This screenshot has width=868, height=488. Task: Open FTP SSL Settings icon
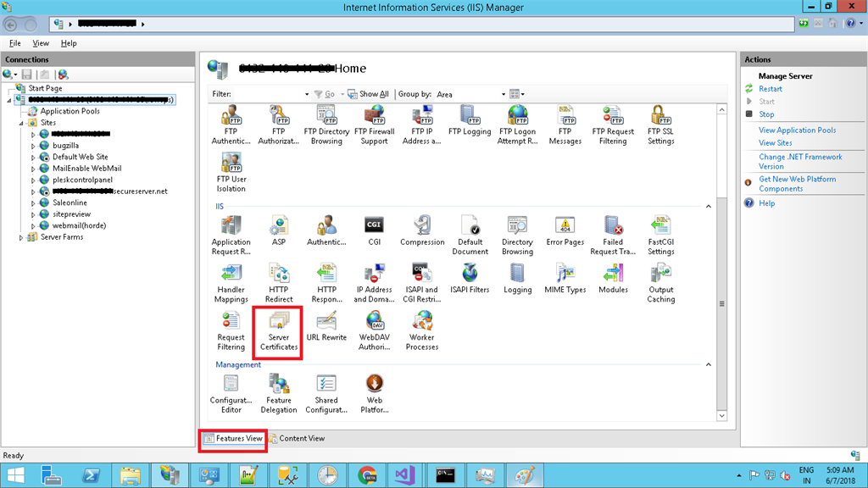(x=661, y=125)
